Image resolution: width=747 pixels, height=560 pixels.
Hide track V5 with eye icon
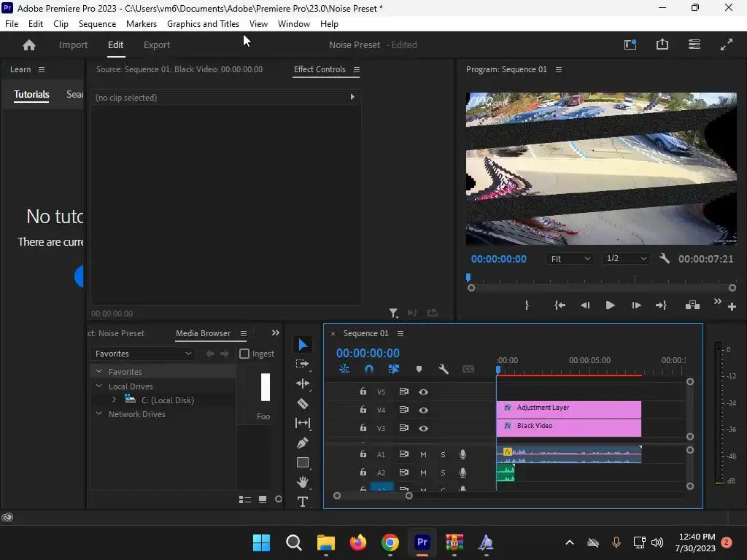423,392
